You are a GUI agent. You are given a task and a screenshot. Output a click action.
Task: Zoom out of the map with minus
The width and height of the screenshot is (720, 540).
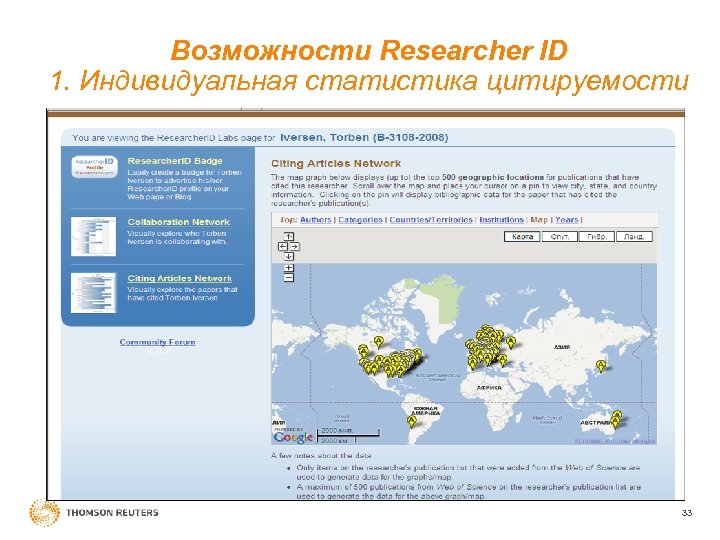(288, 278)
